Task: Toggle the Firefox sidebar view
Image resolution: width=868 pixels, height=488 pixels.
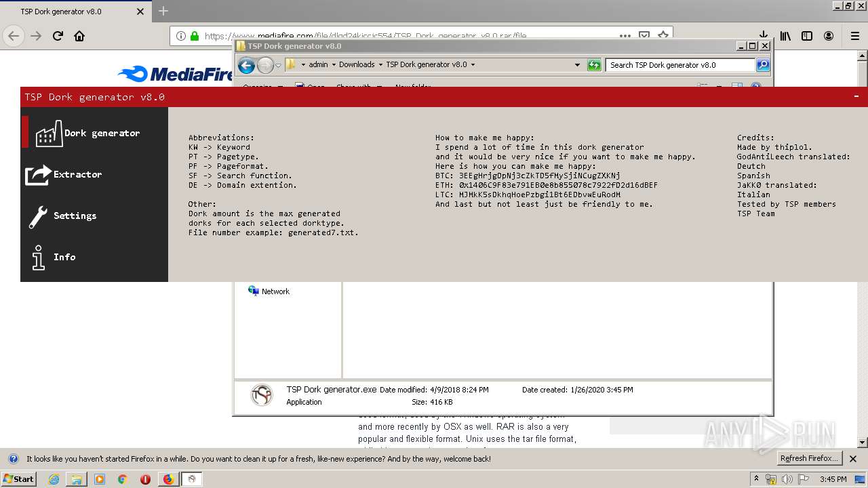Action: (x=807, y=36)
